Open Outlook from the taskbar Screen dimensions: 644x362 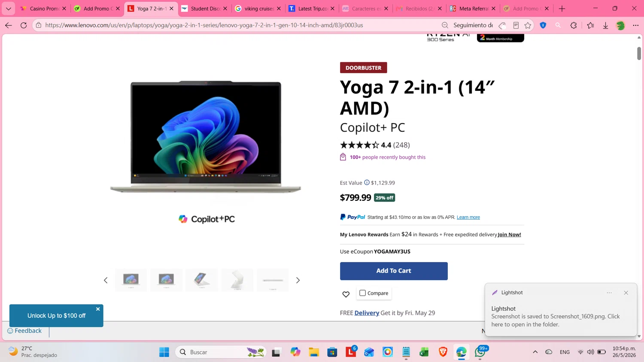369,352
